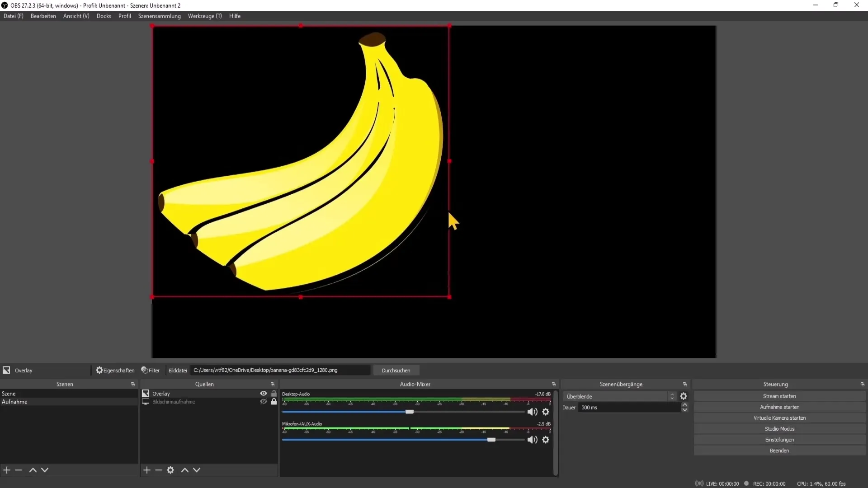The height and width of the screenshot is (488, 868).
Task: Open the Überblende transition dropdown
Action: coord(619,396)
